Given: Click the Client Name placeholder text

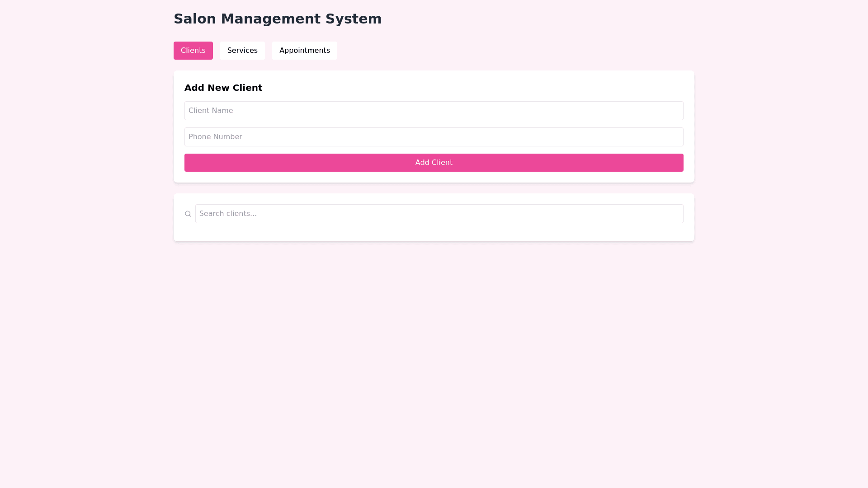Looking at the screenshot, I should click(x=211, y=111).
